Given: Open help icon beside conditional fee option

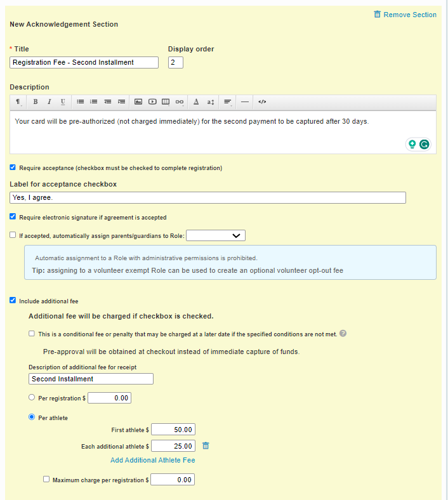Looking at the screenshot, I should [x=343, y=334].
